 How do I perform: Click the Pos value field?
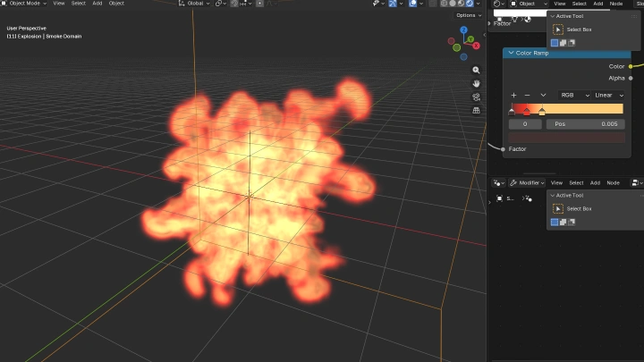(x=585, y=124)
